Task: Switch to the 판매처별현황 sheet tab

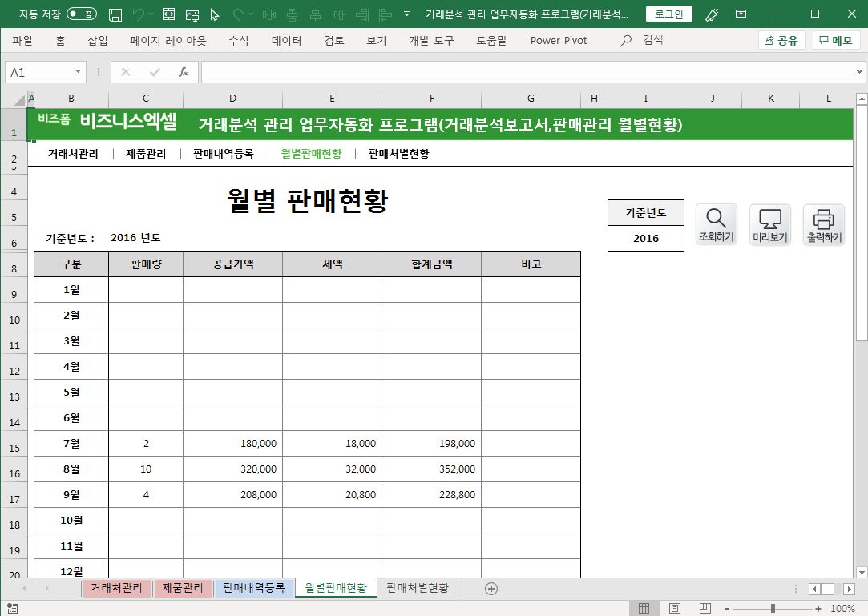Action: [417, 589]
